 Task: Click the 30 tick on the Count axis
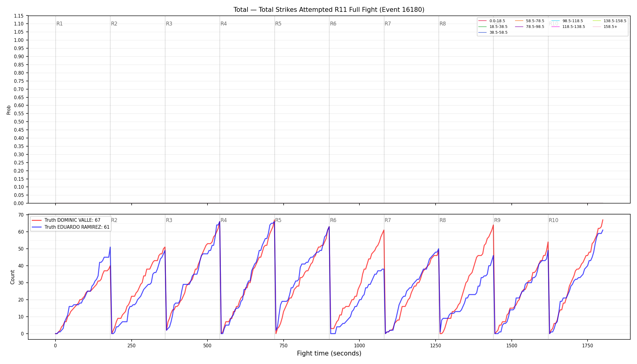point(21,283)
